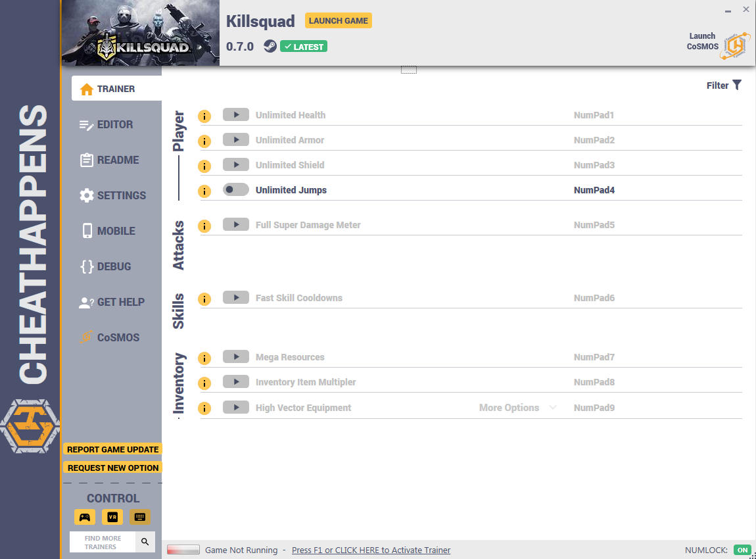Click info icon for Full Super Damage Meter
Screen dimensions: 756x559
[204, 226]
